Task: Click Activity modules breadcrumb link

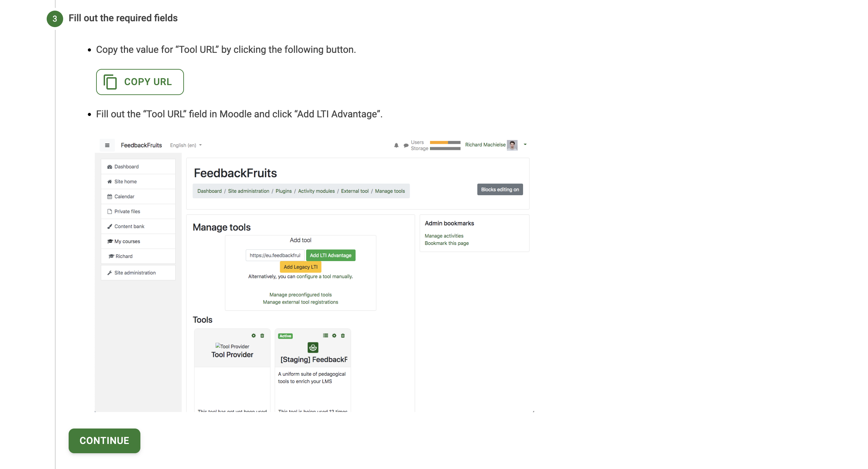Action: click(316, 191)
